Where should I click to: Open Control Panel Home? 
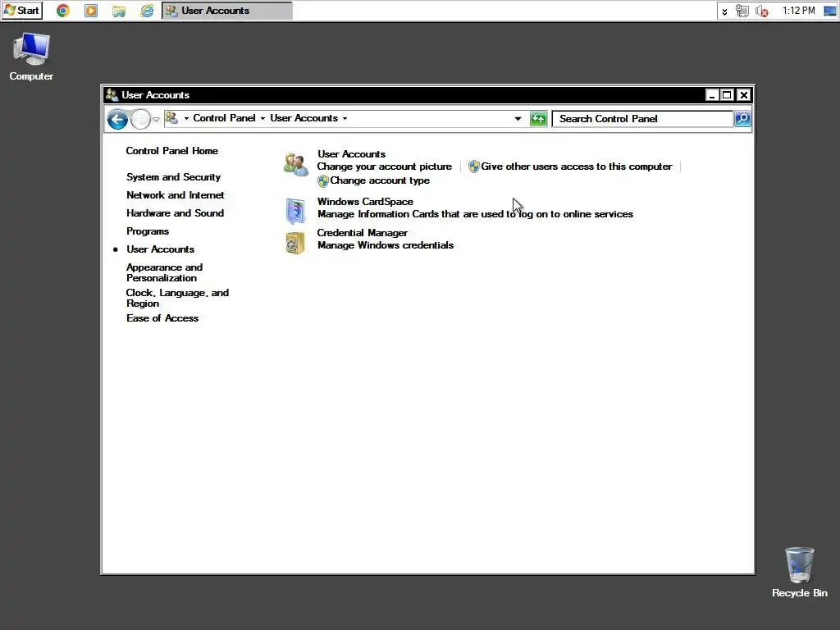[x=171, y=151]
